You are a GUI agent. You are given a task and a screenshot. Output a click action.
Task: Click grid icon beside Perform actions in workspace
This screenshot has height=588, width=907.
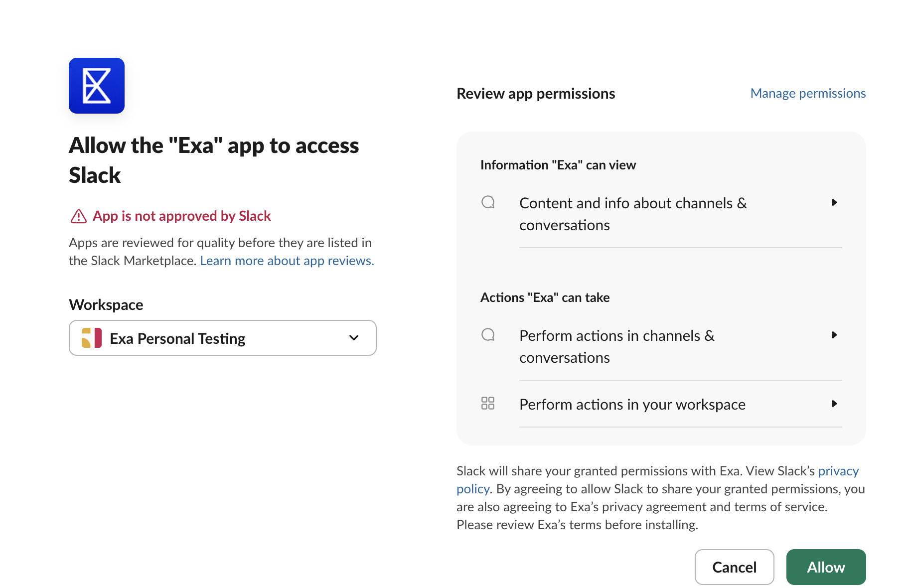pyautogui.click(x=488, y=403)
